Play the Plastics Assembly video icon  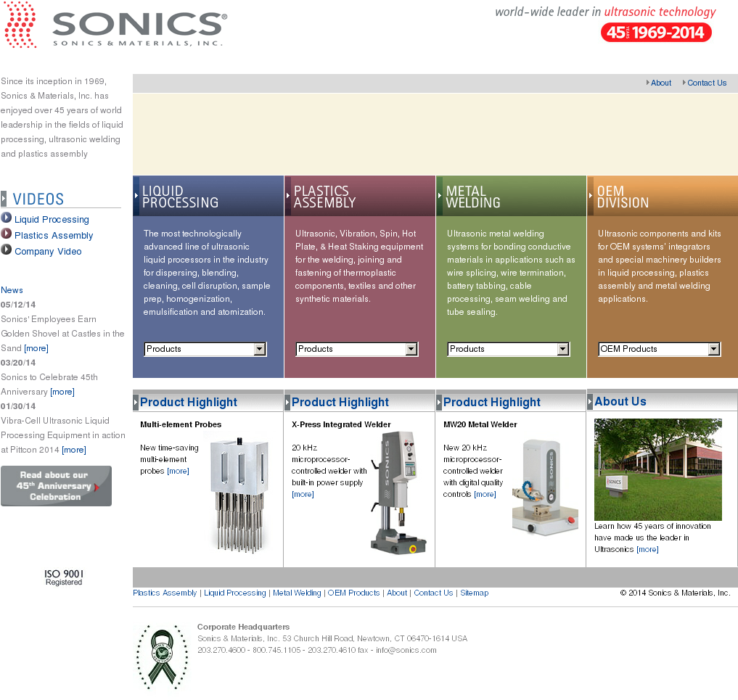(x=6, y=234)
